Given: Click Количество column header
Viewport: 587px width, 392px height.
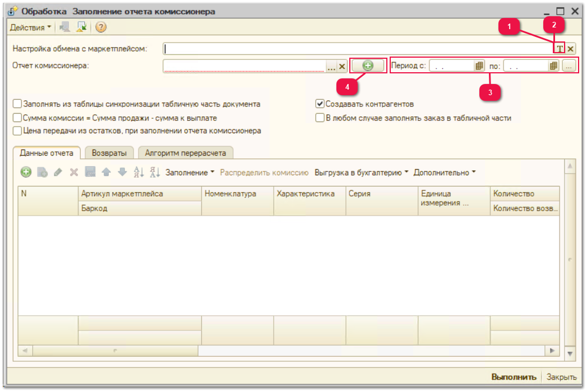Looking at the screenshot, I should point(525,194).
